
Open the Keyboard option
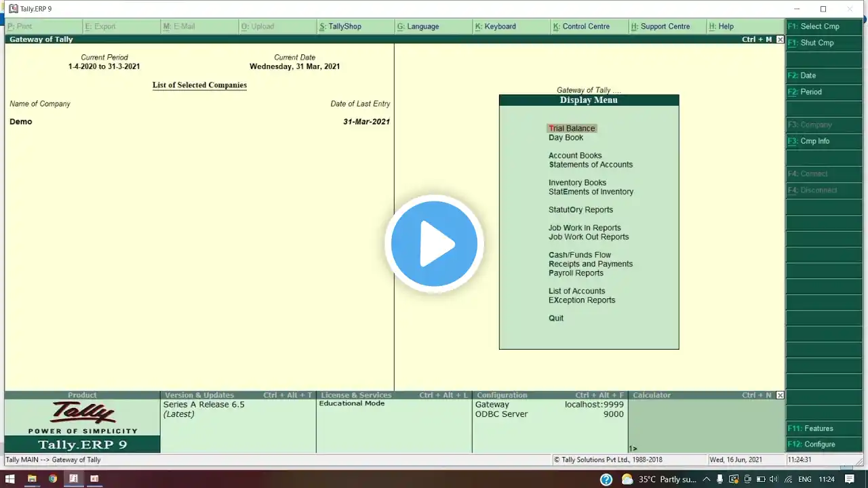click(x=511, y=26)
